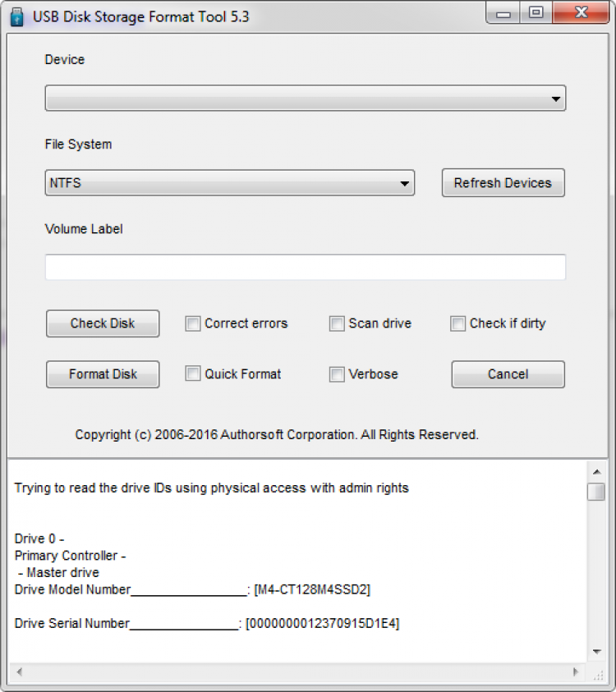The image size is (616, 692).
Task: Toggle the Verbose checkbox
Action: tap(337, 374)
